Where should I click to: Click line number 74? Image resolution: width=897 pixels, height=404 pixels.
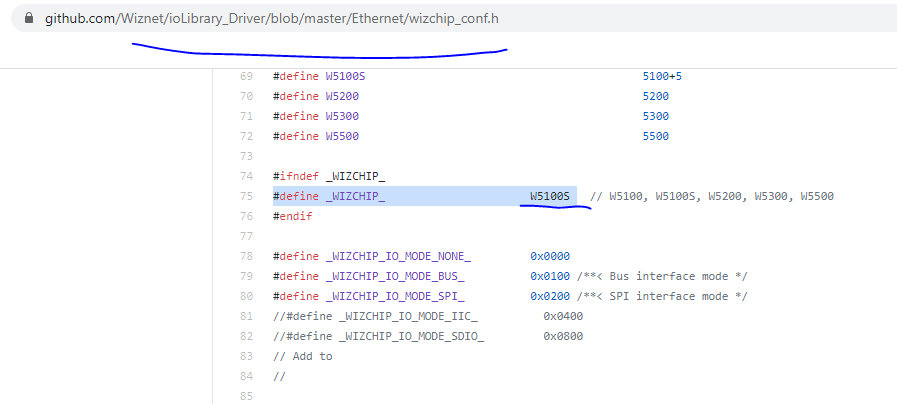(x=247, y=176)
